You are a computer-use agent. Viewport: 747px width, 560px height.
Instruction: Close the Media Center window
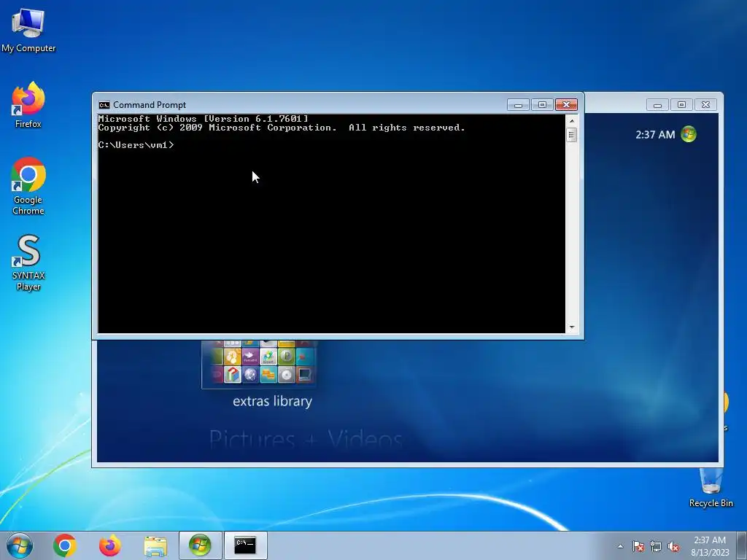pos(706,105)
